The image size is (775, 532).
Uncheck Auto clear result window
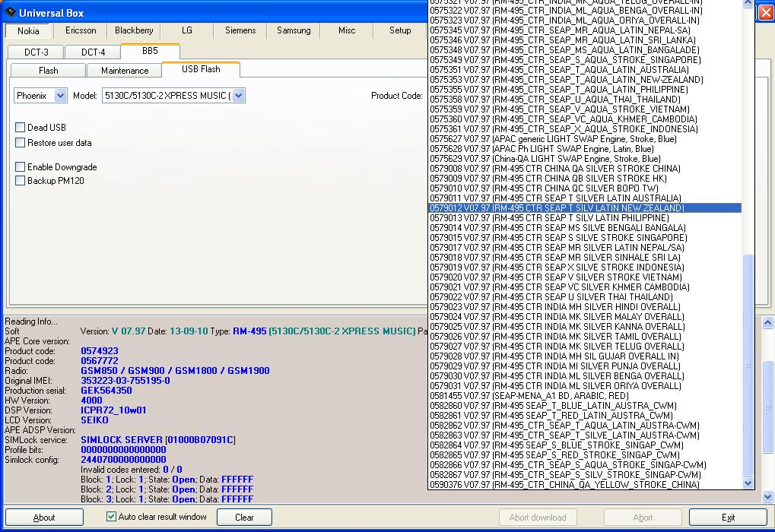pos(112,517)
